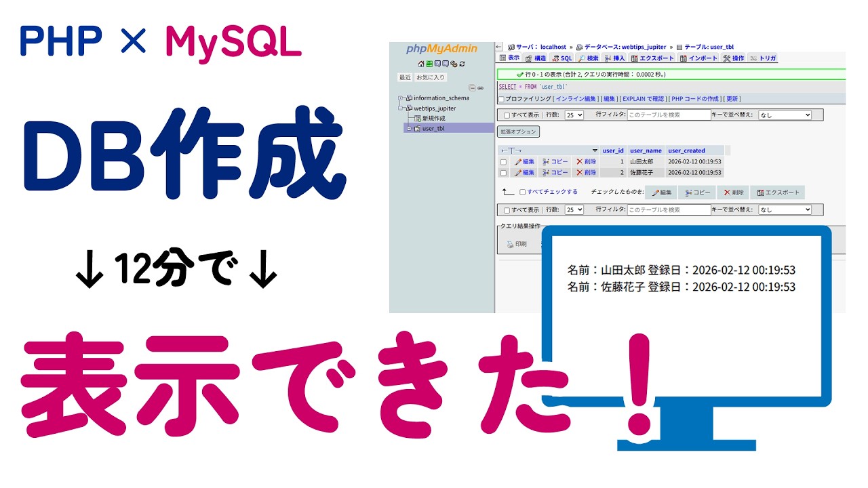
Task: Click 編集 button for checked items
Action: [x=661, y=192]
